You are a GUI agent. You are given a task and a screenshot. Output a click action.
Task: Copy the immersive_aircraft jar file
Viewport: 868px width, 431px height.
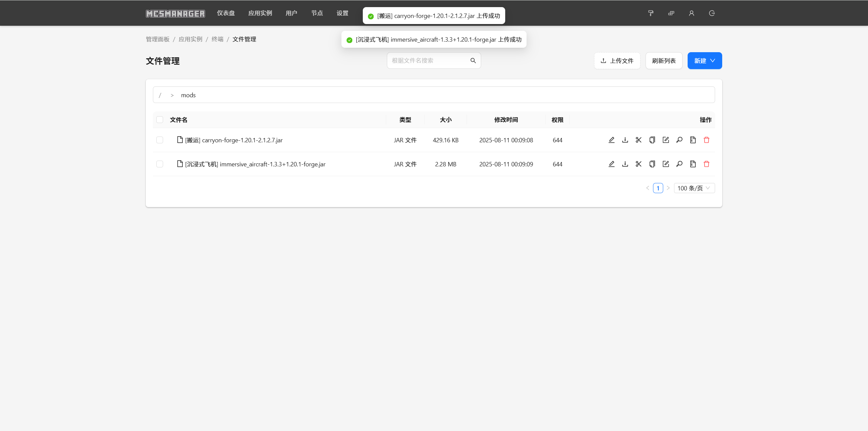tap(652, 164)
